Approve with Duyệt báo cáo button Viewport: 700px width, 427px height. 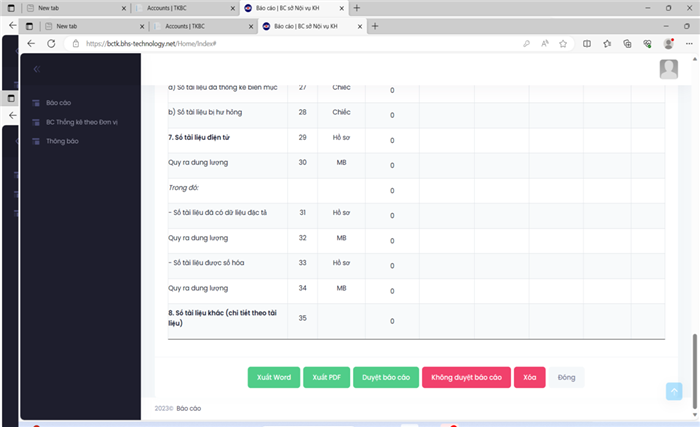click(386, 377)
